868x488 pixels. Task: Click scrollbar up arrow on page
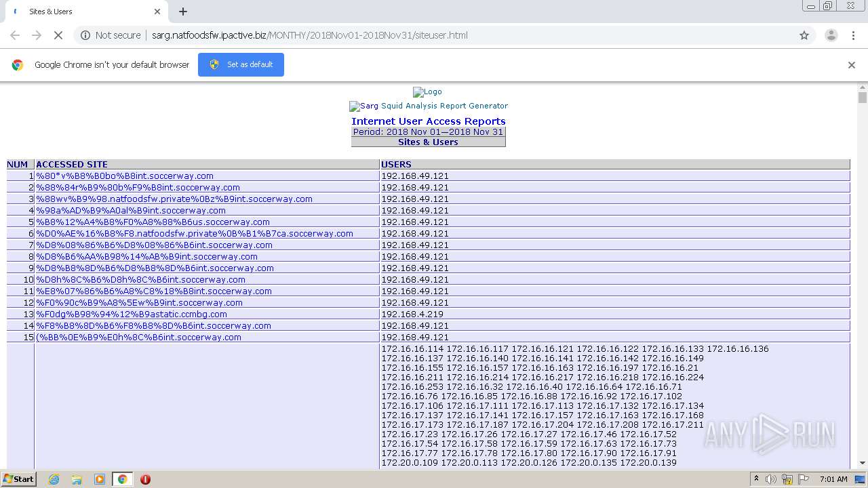click(x=863, y=87)
